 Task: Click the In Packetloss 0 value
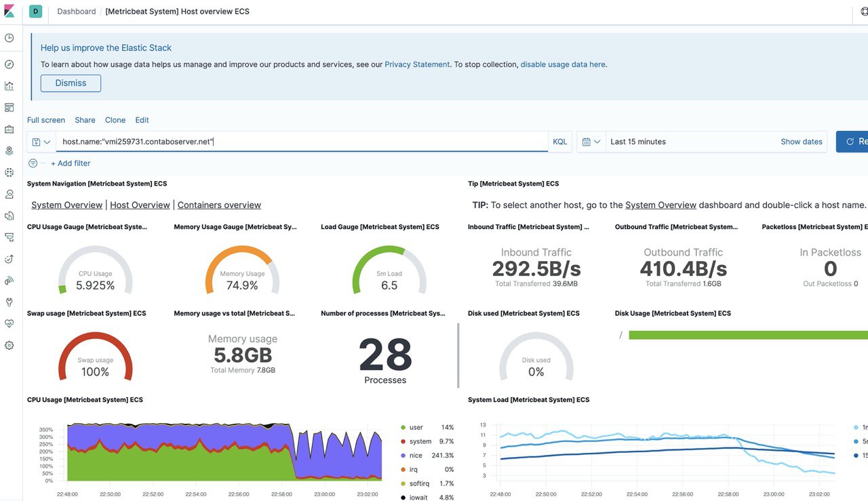pos(830,268)
